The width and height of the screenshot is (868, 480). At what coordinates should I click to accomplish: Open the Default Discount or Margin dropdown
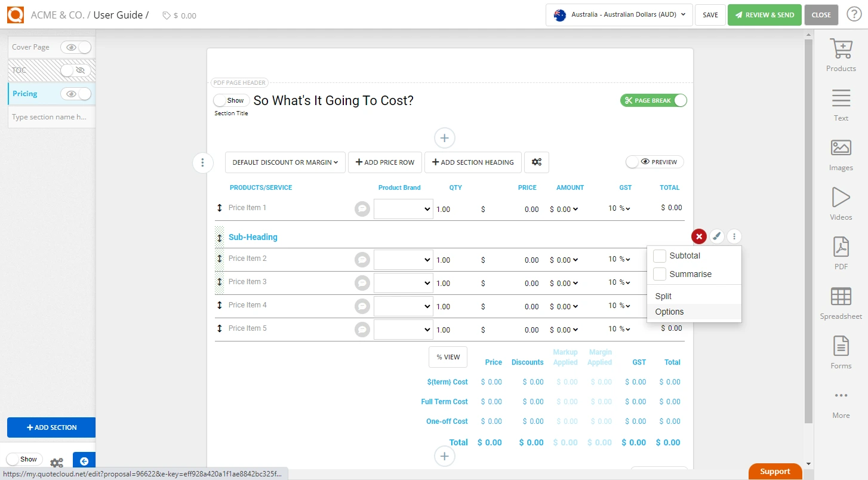pos(285,162)
